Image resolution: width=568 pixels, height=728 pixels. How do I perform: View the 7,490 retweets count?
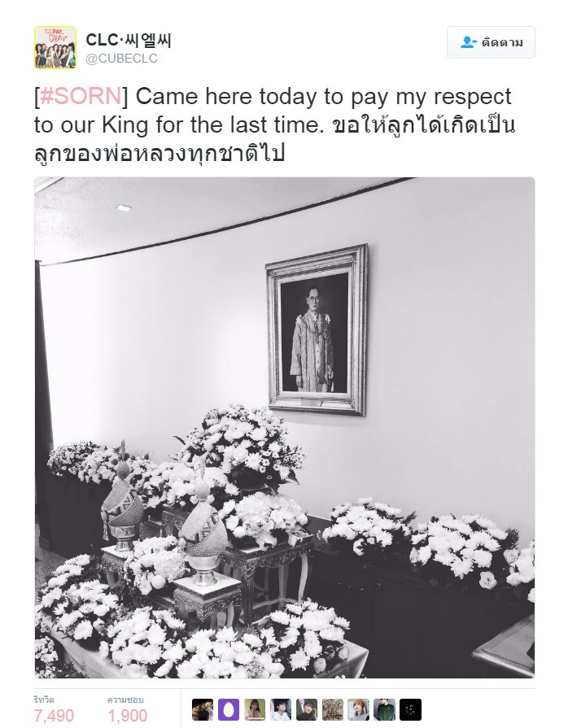(x=54, y=716)
